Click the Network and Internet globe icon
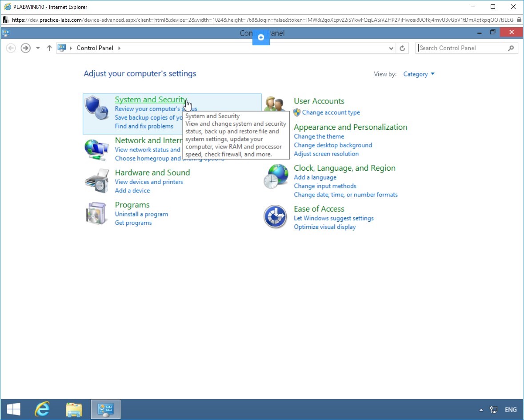Viewport: 524px width, 420px height. 96,149
